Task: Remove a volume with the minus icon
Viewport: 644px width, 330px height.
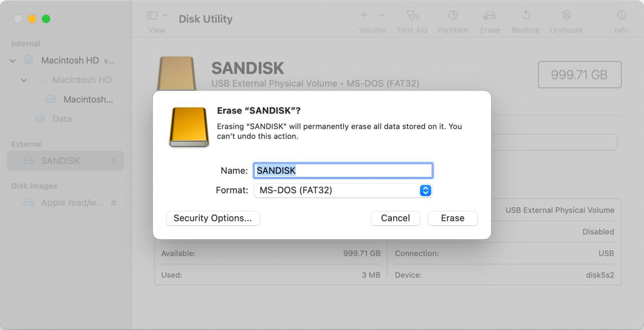Action: [380, 15]
